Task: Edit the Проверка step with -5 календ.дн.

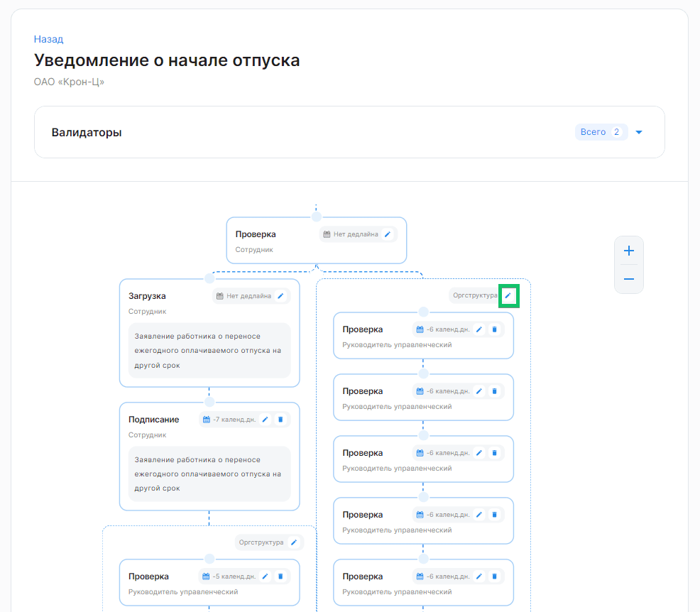Action: [266, 577]
